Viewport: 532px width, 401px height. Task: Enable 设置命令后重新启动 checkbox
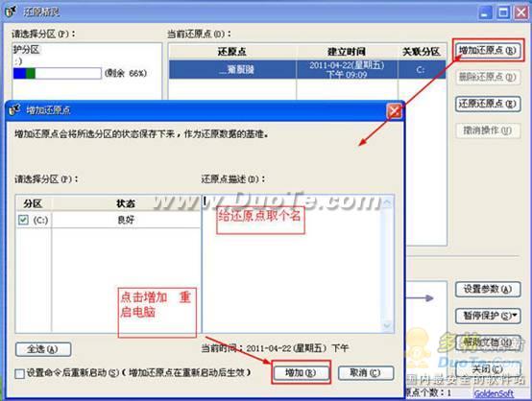pyautogui.click(x=19, y=373)
